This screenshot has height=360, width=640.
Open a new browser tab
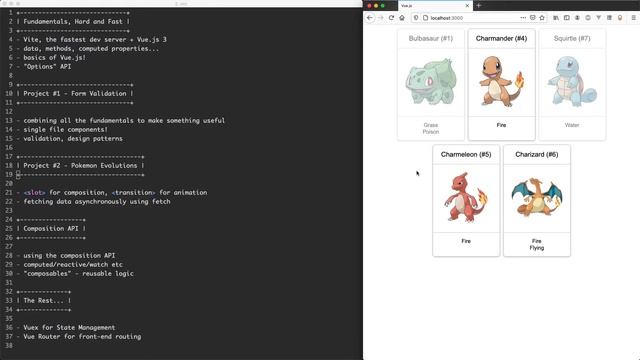[479, 6]
